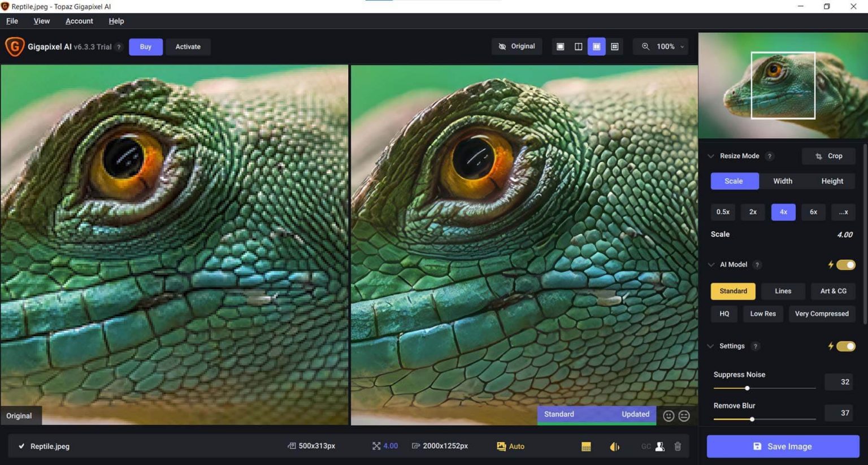Viewport: 868px width, 465px height.
Task: Click the face recovery person icon
Action: click(659, 446)
